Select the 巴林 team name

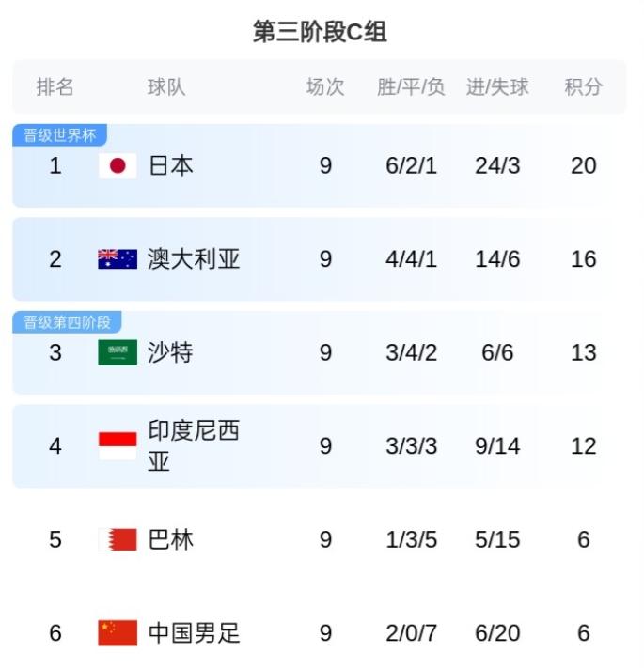click(x=171, y=540)
